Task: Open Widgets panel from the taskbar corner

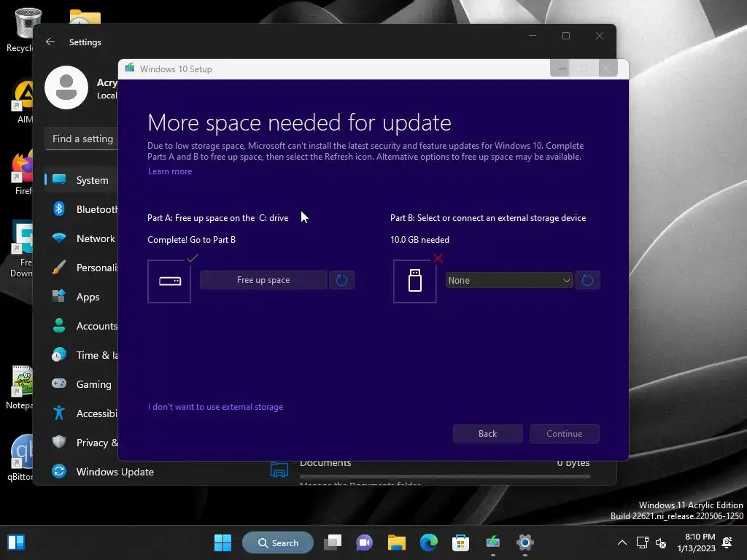Action: click(16, 542)
